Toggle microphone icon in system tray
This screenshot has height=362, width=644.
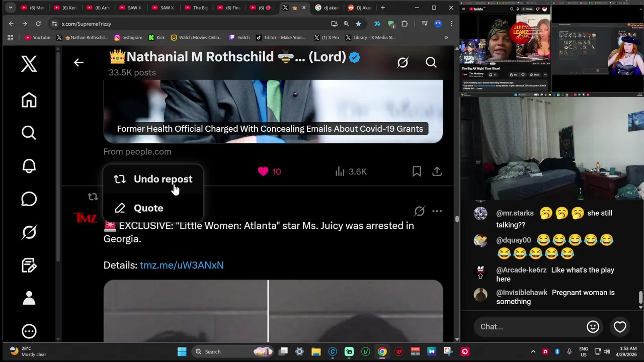(x=569, y=351)
